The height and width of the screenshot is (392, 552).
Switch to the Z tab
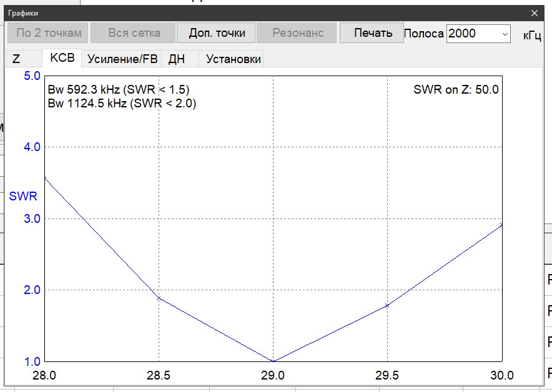coord(16,59)
